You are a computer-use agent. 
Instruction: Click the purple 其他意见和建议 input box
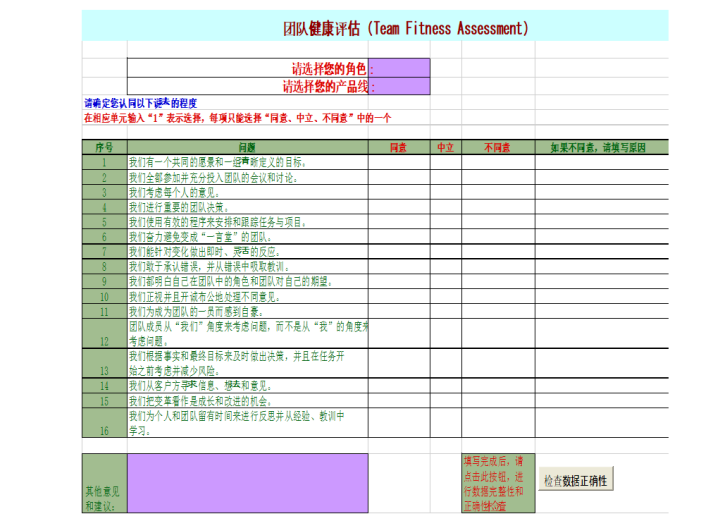tap(248, 483)
